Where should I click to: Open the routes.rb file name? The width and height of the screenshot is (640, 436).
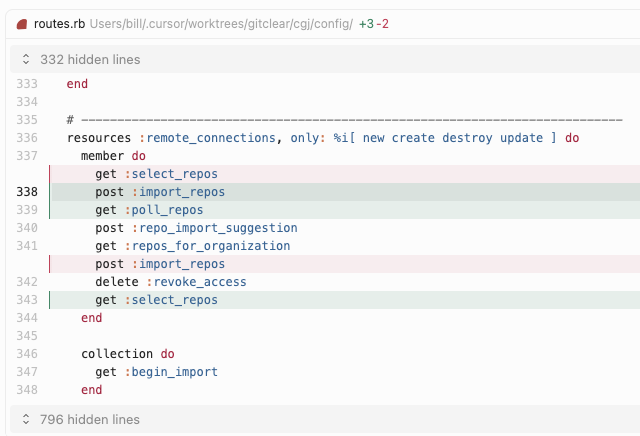point(60,22)
